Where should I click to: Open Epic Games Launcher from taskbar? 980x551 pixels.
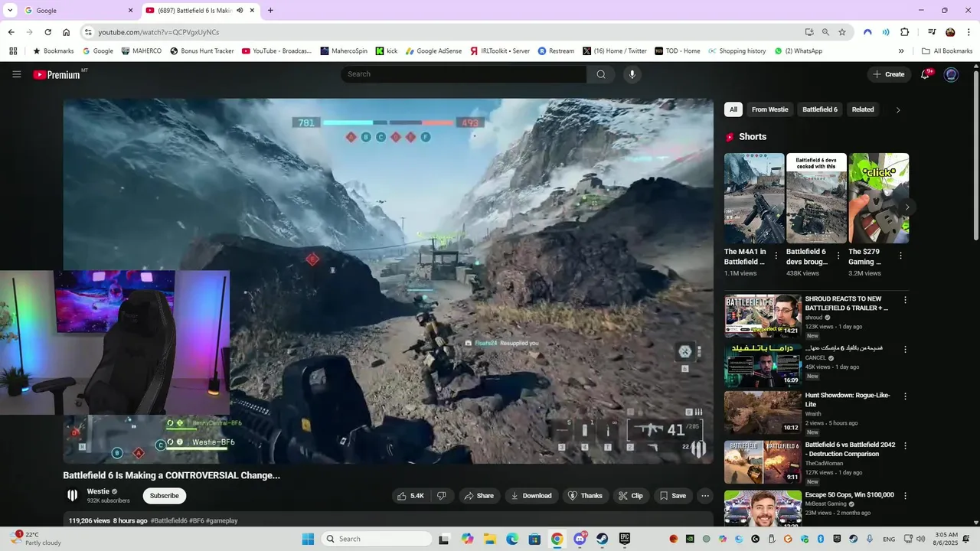tap(625, 539)
